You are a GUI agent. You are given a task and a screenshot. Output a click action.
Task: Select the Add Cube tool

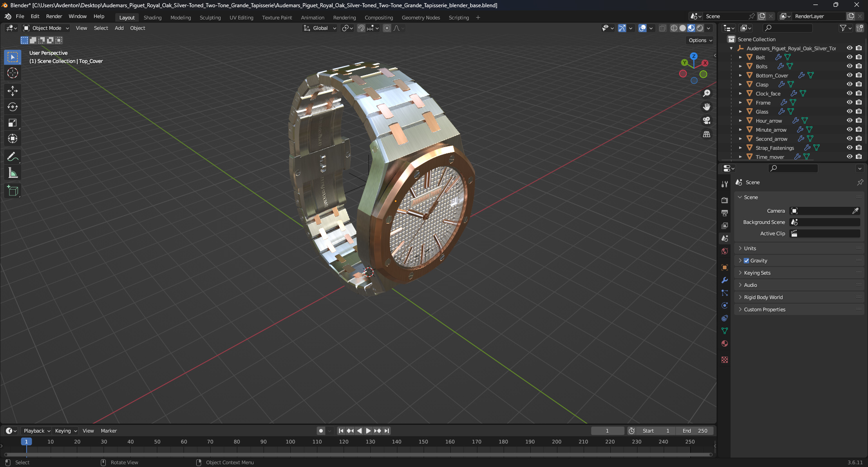13,191
